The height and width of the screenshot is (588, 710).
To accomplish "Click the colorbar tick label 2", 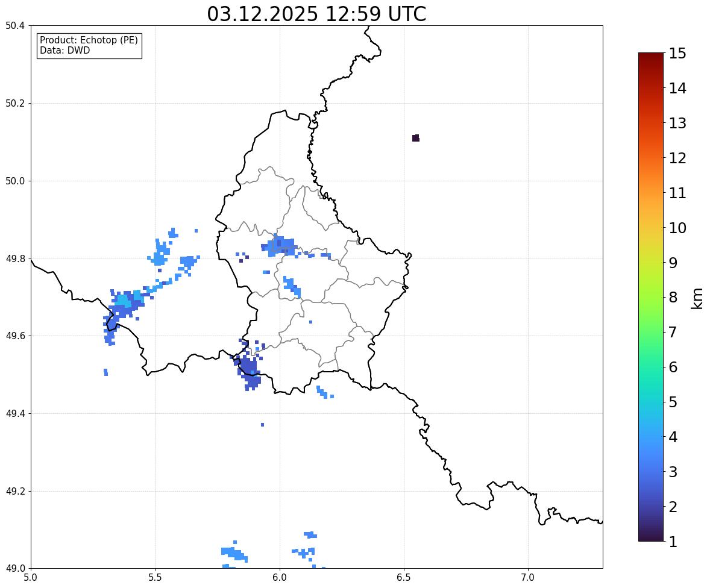I will 673,507.
